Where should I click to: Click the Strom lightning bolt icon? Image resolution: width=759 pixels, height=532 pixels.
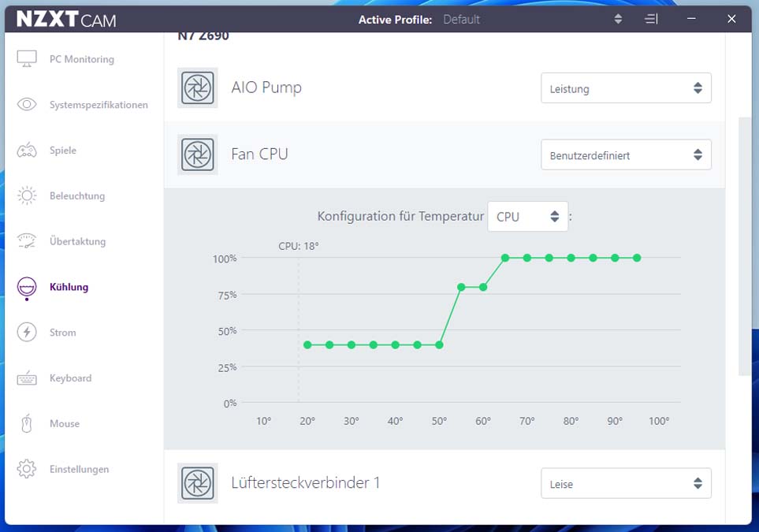27,333
